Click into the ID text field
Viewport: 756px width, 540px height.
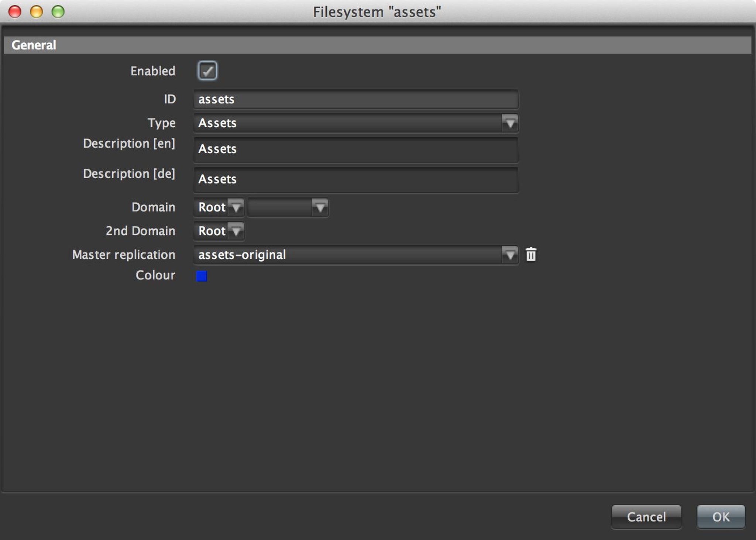click(x=356, y=99)
